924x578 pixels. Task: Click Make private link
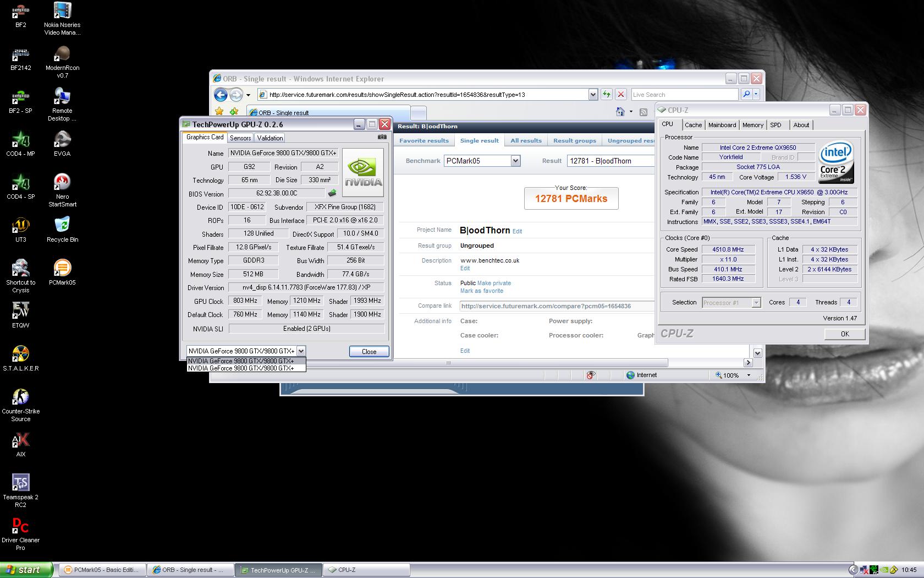[x=494, y=283]
